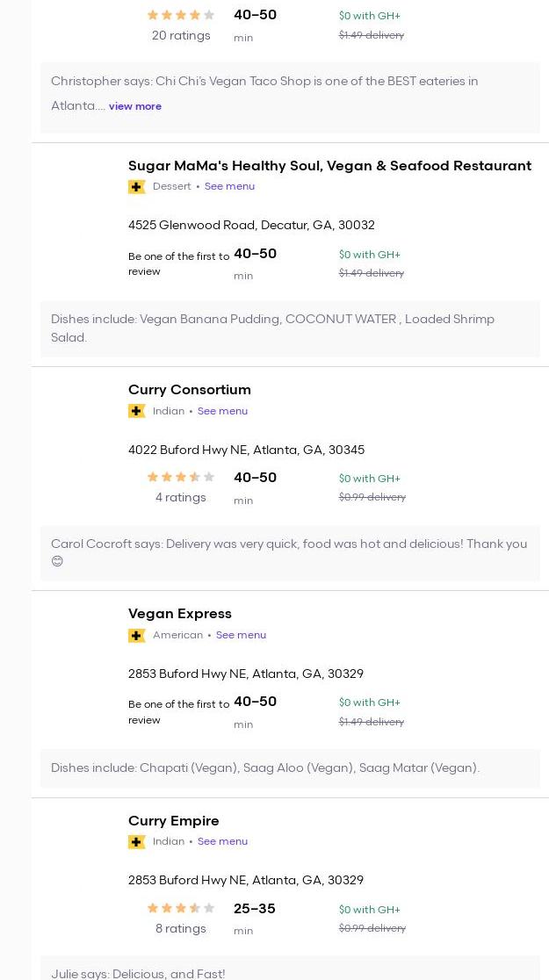The width and height of the screenshot is (549, 980).
Task: Click Curry Consortium star rating
Action: coord(180,478)
